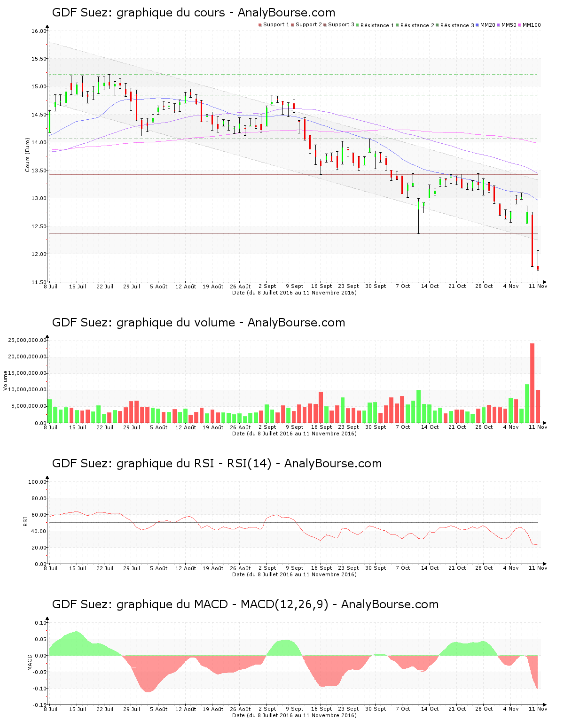Click the 60.00 value on the RSI axis
Viewport: 564px width, 728px height.
pos(39,515)
